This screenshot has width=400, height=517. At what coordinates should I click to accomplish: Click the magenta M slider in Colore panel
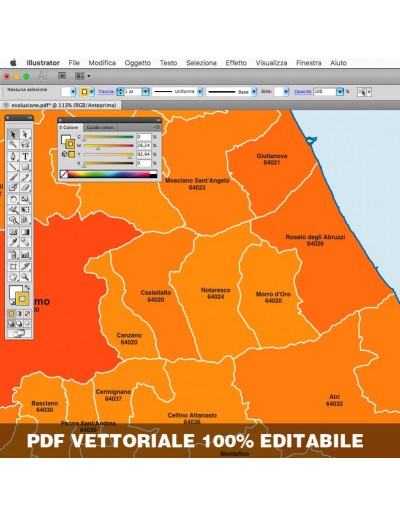(x=108, y=146)
